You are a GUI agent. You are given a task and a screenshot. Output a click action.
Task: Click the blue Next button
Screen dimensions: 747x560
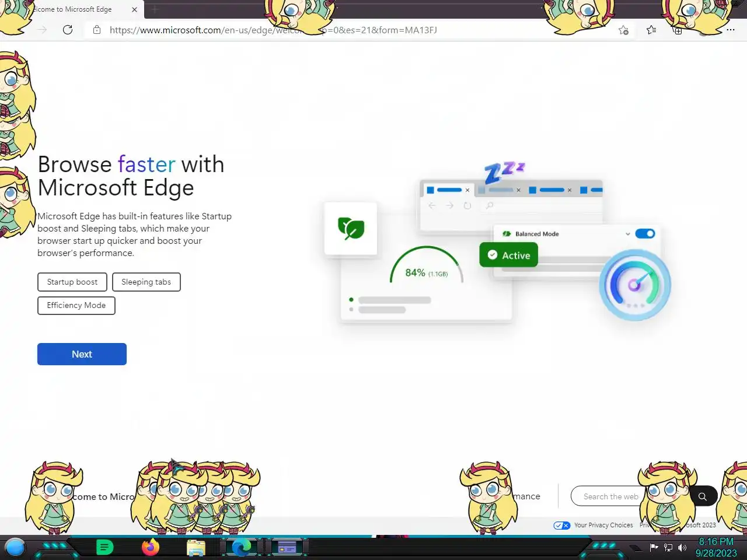pyautogui.click(x=82, y=354)
